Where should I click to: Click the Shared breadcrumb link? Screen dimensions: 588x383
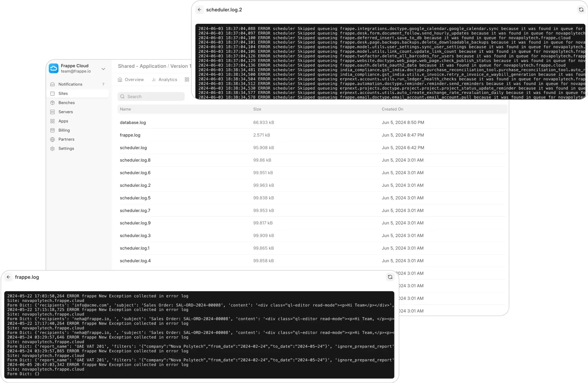[126, 66]
